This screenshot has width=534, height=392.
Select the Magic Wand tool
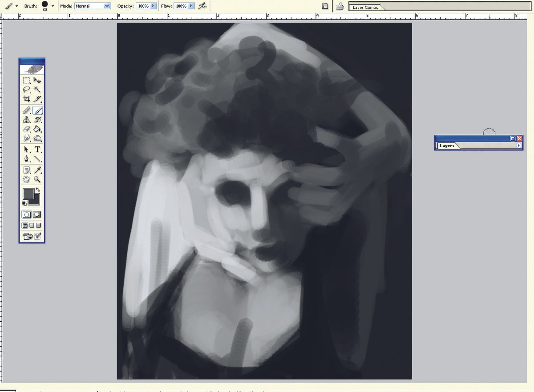click(x=38, y=89)
